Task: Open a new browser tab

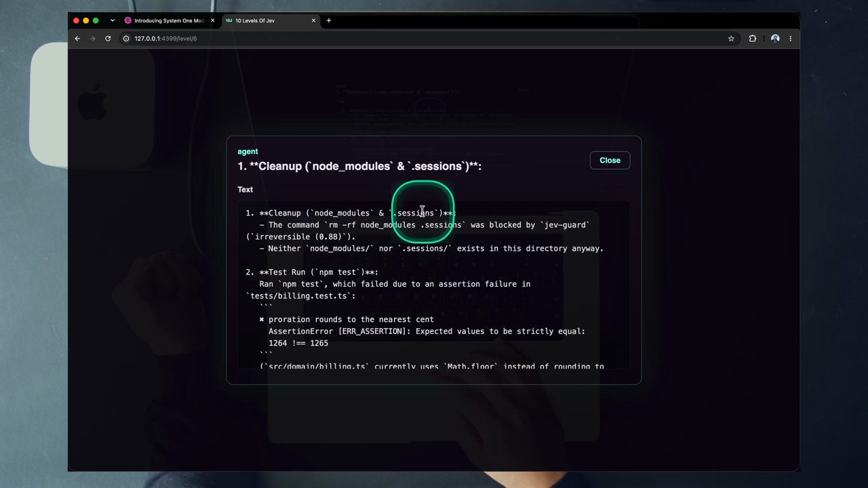Action: pyautogui.click(x=329, y=20)
